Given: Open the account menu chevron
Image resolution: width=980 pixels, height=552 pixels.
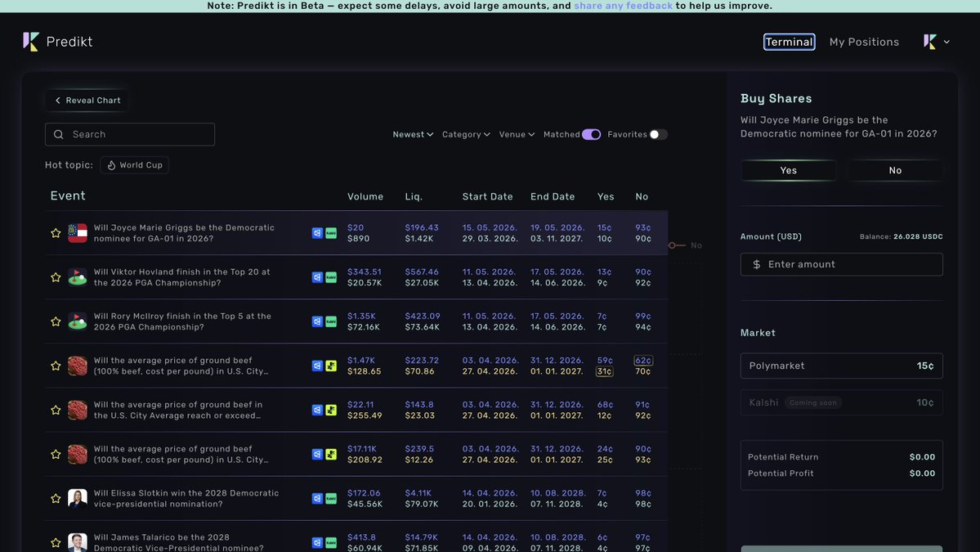Looking at the screenshot, I should point(946,42).
